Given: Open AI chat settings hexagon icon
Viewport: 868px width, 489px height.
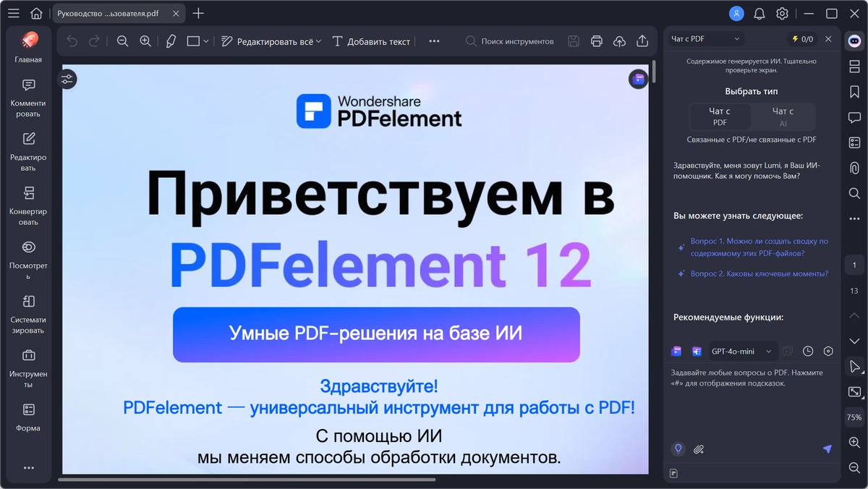Looking at the screenshot, I should (828, 351).
